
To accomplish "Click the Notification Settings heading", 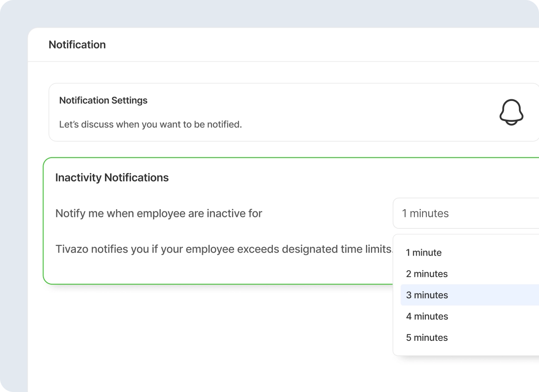I will tap(103, 101).
